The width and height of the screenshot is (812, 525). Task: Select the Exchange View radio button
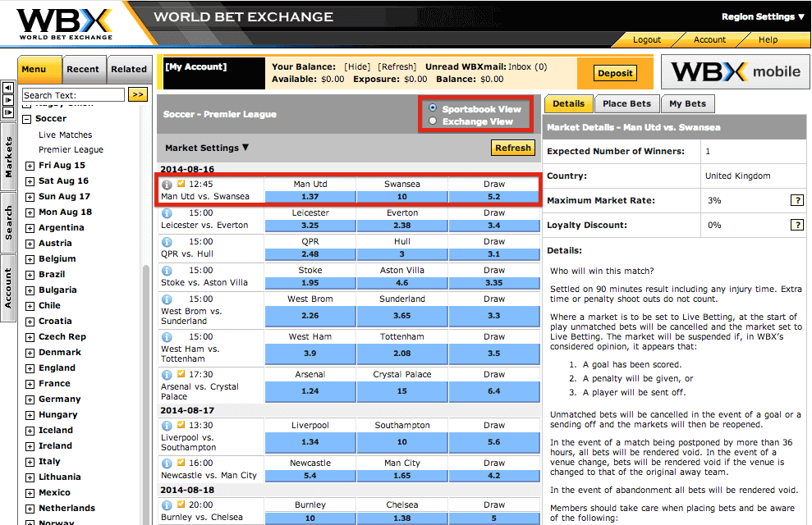point(433,121)
